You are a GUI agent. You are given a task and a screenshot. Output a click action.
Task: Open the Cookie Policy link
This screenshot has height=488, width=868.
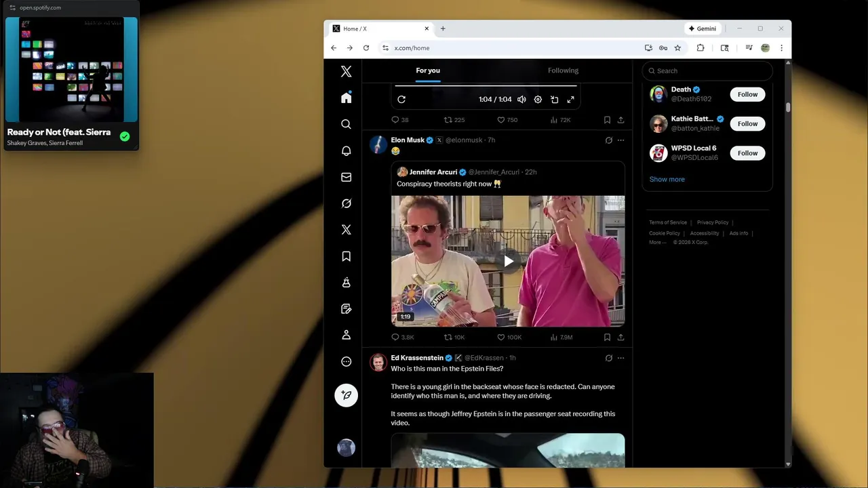[665, 233]
